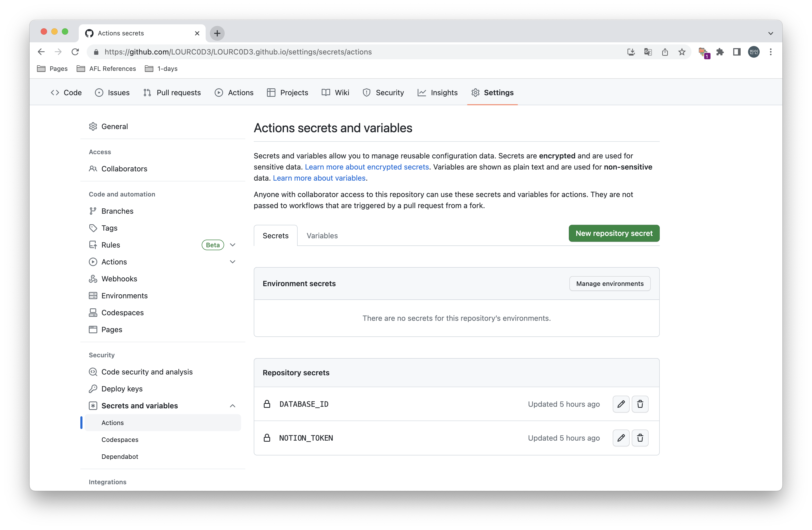Screen dimensions: 812x530
Task: Click New repository secret button
Action: [x=613, y=234]
